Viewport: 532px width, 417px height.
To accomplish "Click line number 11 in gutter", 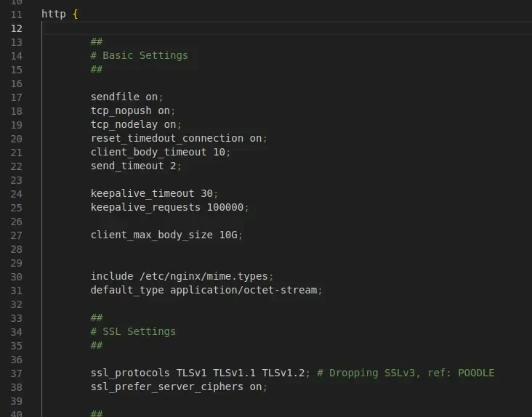I will 17,15.
